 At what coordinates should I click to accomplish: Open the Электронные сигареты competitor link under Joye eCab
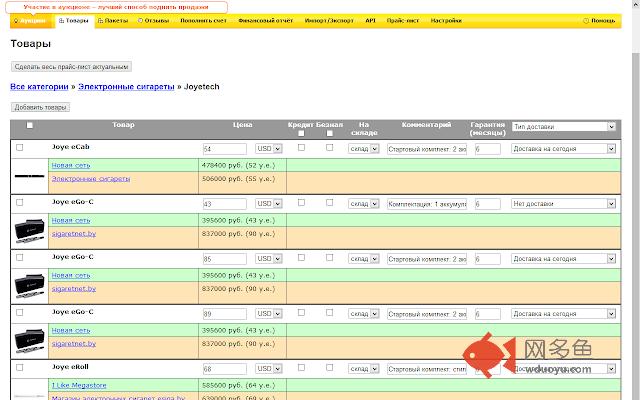pos(91,179)
